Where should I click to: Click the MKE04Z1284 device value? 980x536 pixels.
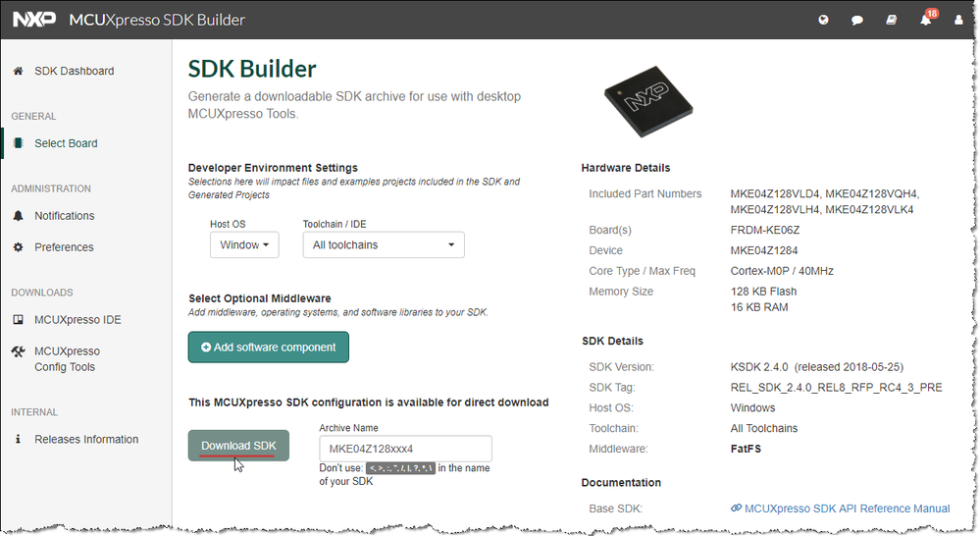point(764,250)
